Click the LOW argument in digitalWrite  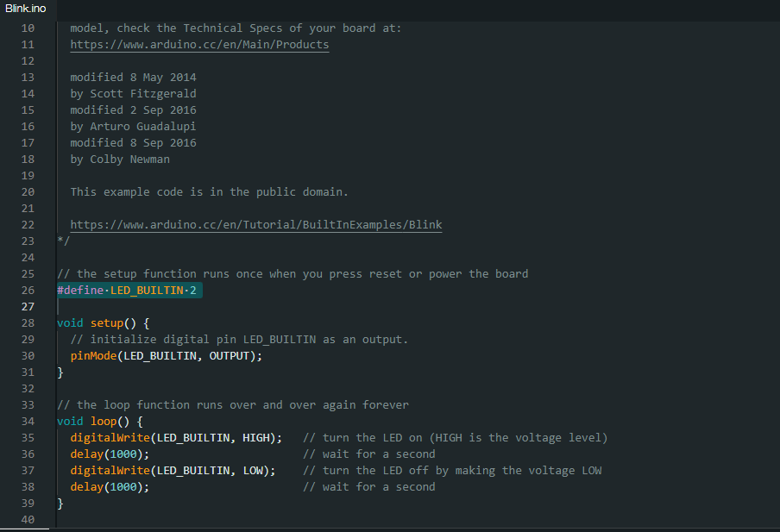[x=255, y=470]
